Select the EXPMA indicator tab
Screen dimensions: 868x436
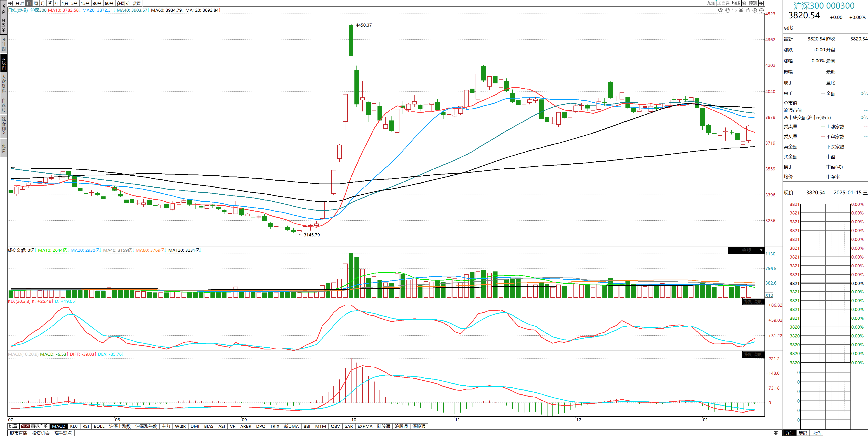[x=365, y=426]
